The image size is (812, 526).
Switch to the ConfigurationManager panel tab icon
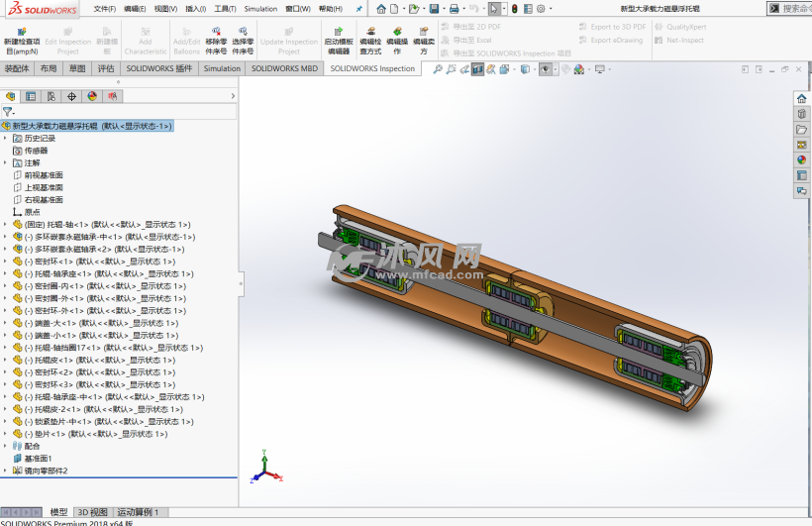(x=51, y=96)
